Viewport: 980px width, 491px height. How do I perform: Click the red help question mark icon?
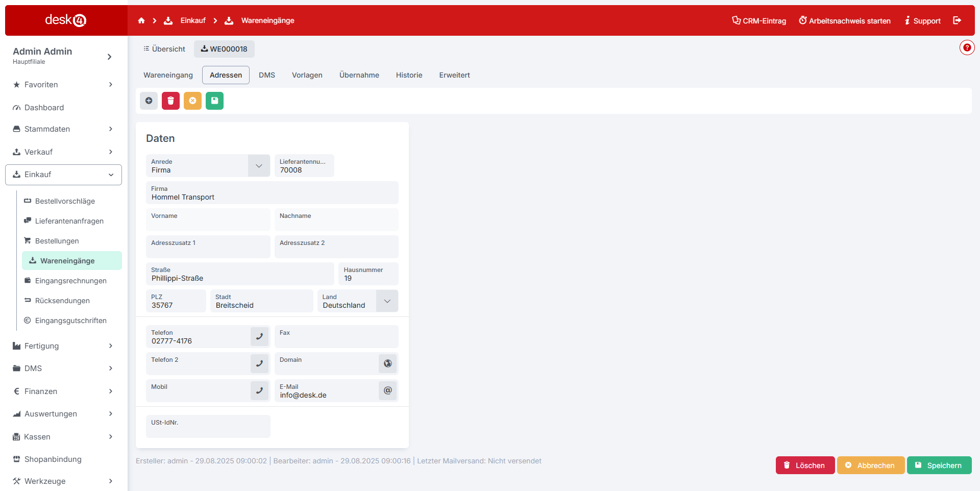[967, 47]
